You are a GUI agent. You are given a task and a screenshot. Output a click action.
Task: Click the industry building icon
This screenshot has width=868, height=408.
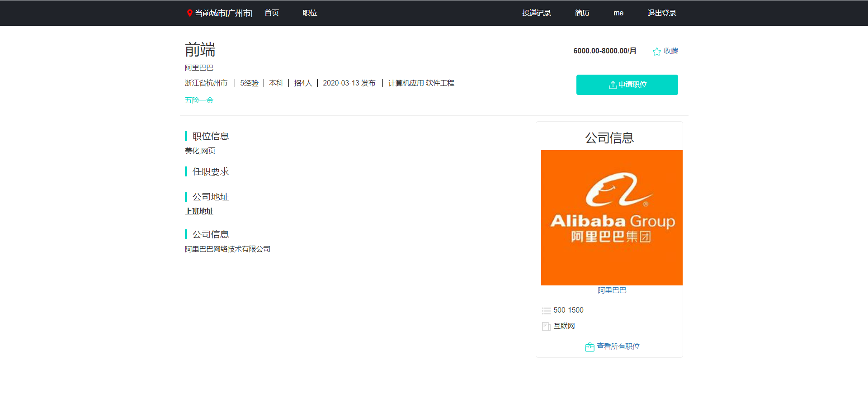tap(546, 326)
